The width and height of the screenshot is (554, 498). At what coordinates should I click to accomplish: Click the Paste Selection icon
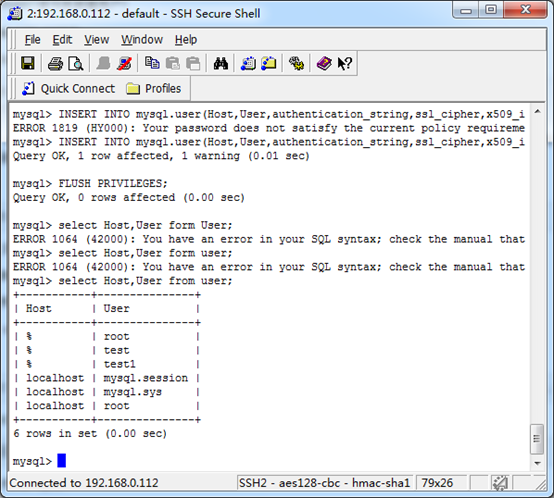tap(193, 64)
